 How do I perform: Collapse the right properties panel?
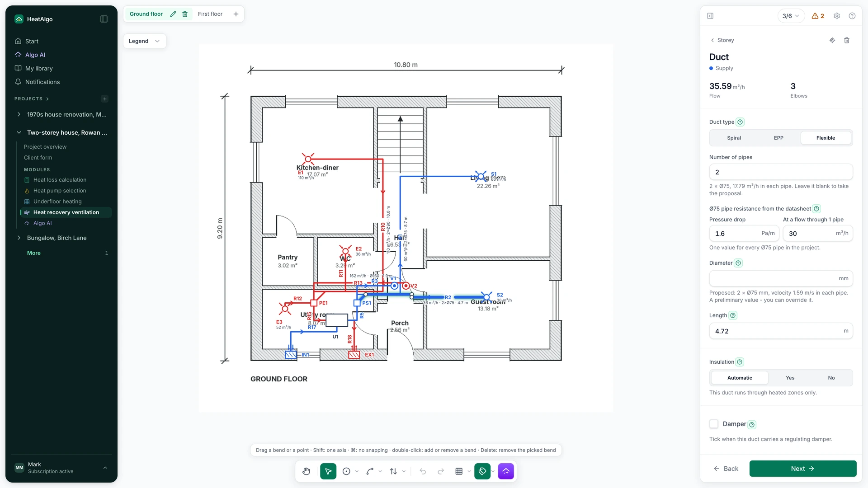710,16
